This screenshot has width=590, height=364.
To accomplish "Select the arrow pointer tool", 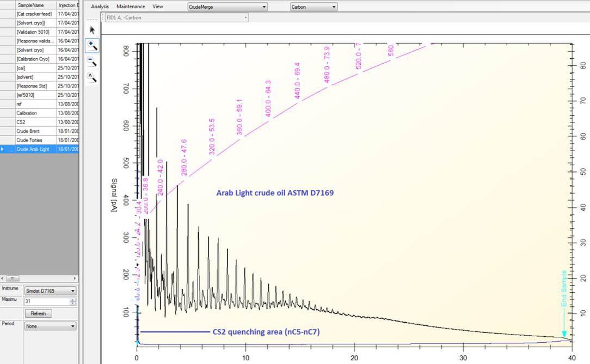I will point(92,30).
